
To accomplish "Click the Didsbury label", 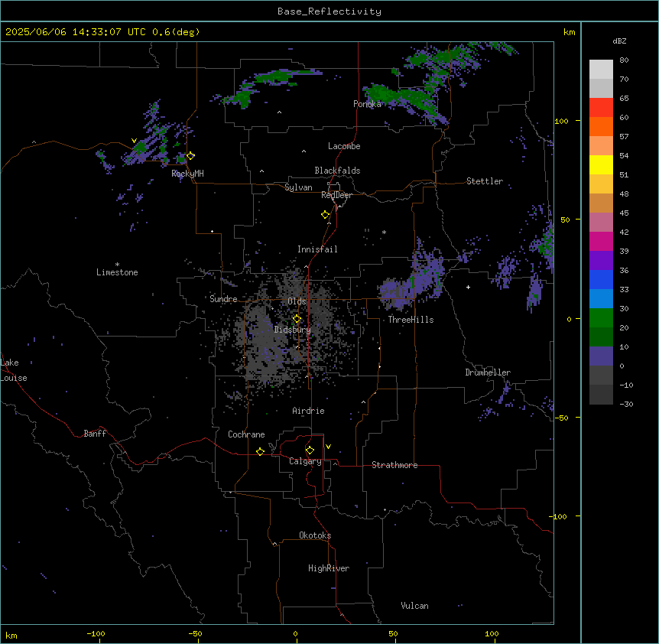I will [293, 330].
